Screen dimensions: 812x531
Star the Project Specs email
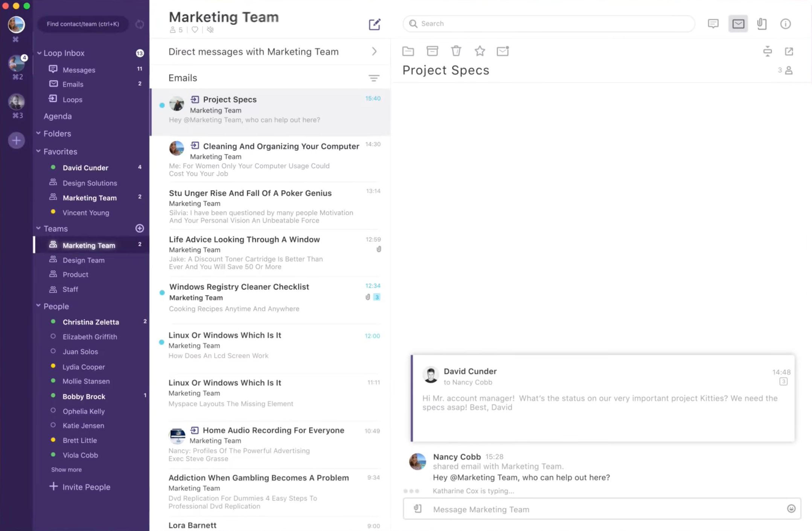(x=480, y=51)
